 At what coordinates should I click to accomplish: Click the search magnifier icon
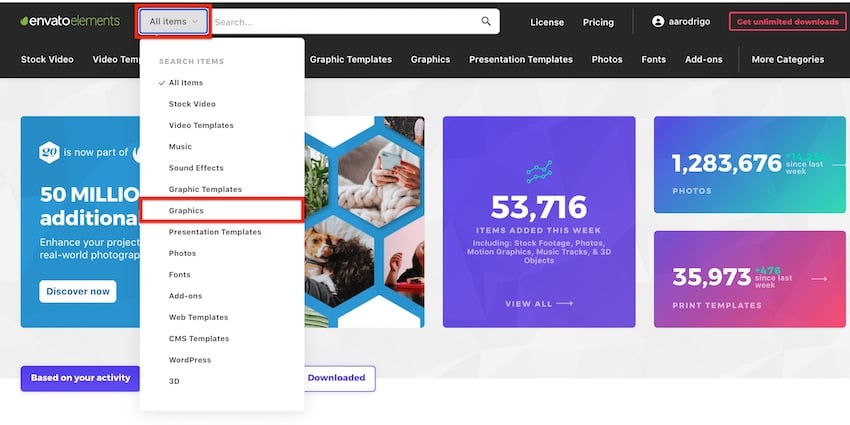point(486,22)
